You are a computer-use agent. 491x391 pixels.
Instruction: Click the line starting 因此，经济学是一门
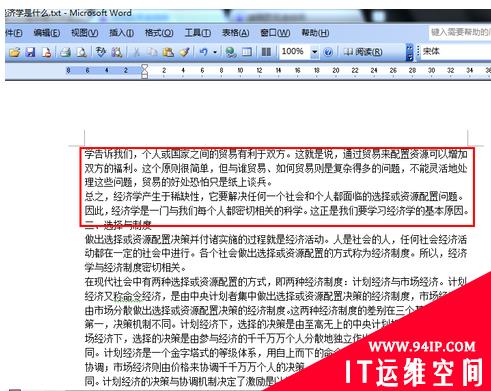[x=277, y=211]
